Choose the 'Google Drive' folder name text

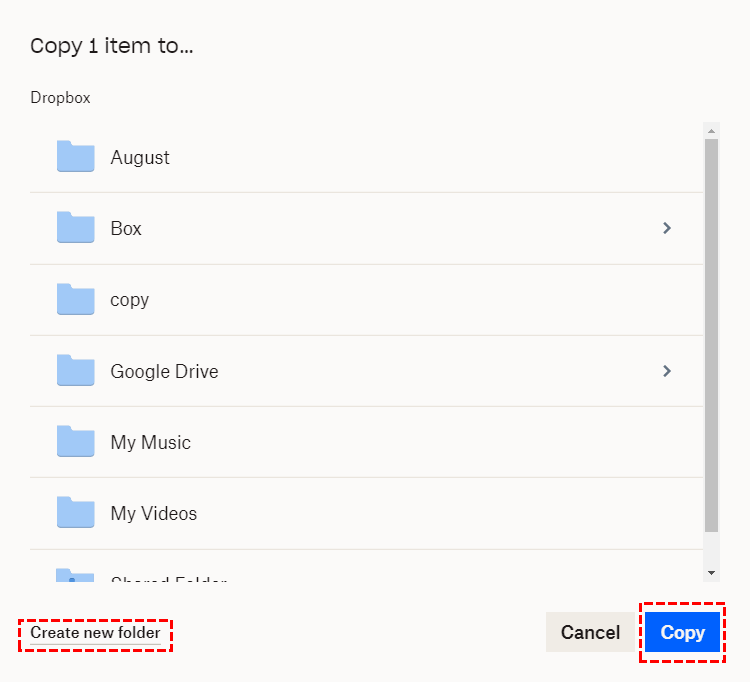[x=164, y=371]
